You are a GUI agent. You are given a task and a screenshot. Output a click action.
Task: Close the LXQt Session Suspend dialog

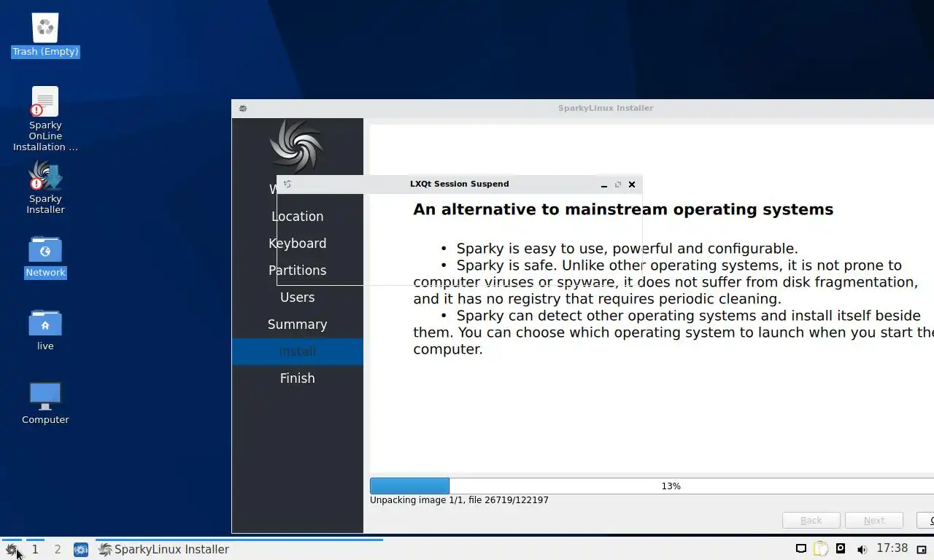[632, 184]
